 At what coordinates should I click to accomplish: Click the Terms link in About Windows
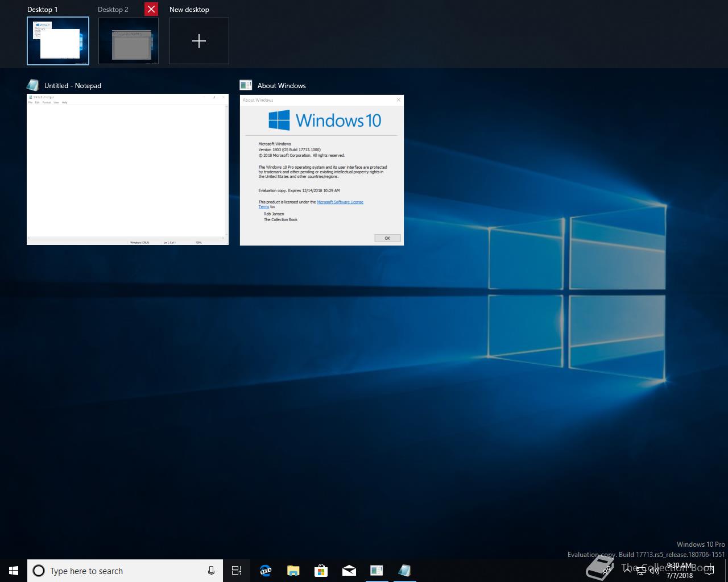pyautogui.click(x=264, y=207)
